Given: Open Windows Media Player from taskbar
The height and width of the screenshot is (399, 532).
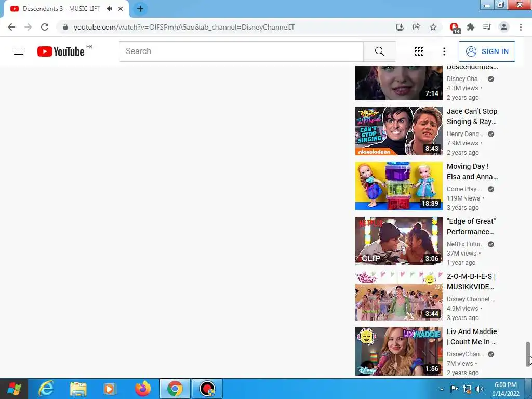Looking at the screenshot, I should pos(110,389).
